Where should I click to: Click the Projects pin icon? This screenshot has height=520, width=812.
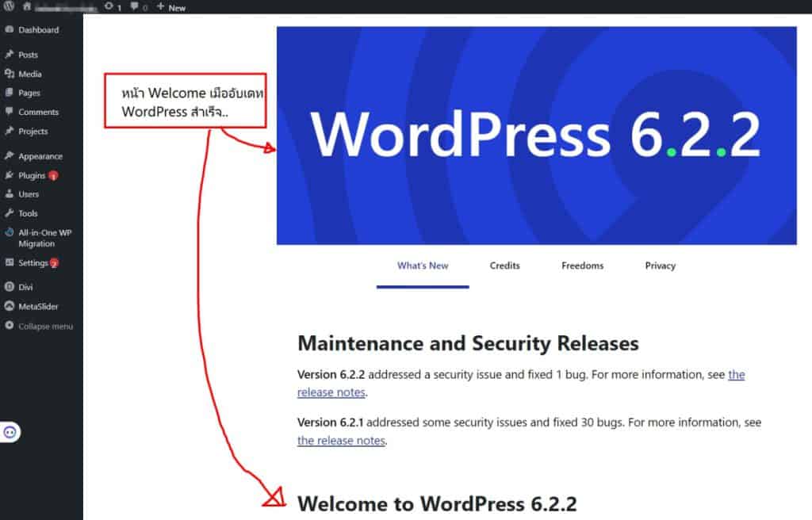pyautogui.click(x=10, y=131)
